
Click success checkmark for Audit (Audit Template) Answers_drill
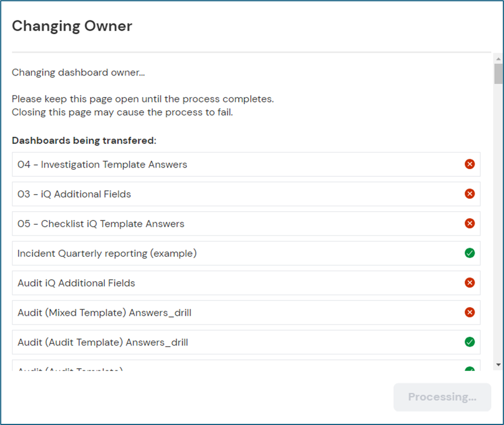(x=469, y=342)
